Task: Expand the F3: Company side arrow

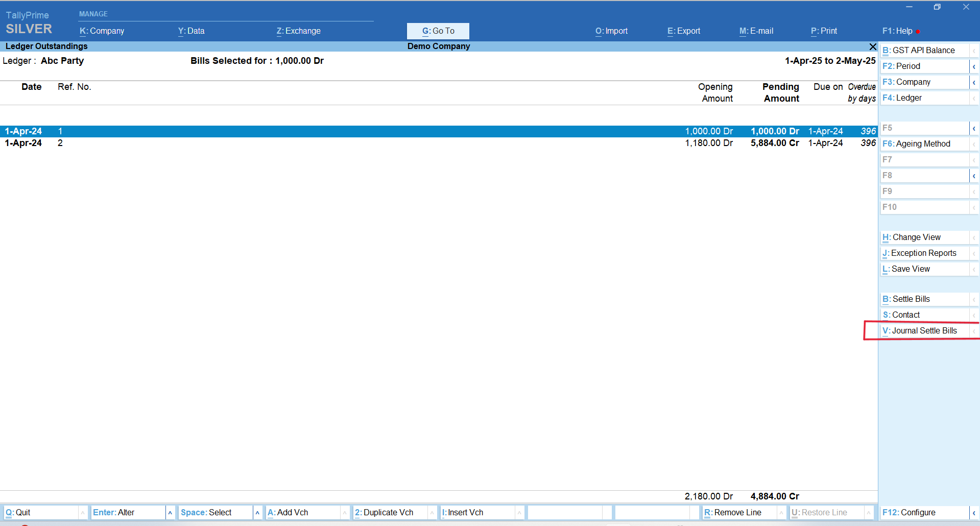Action: click(974, 82)
